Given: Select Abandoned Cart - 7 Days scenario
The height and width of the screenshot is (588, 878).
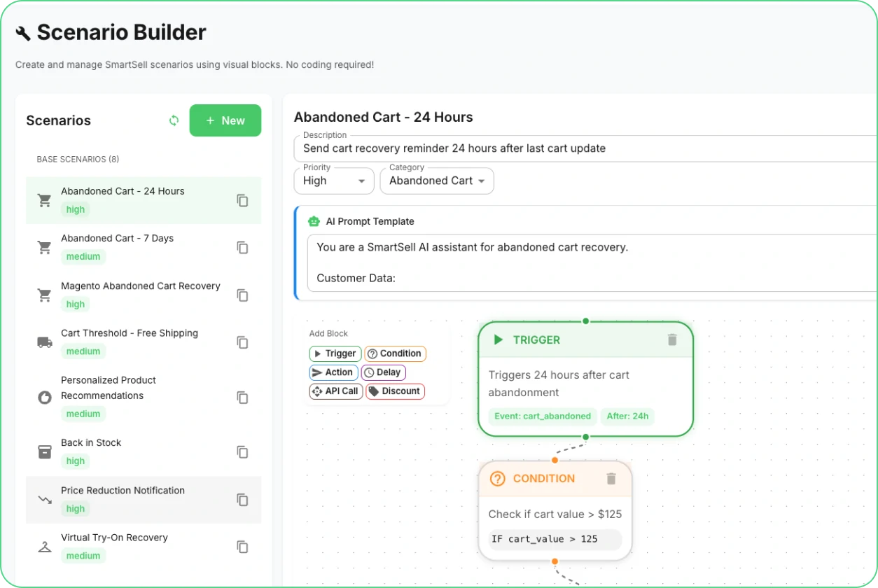Looking at the screenshot, I should tap(144, 248).
